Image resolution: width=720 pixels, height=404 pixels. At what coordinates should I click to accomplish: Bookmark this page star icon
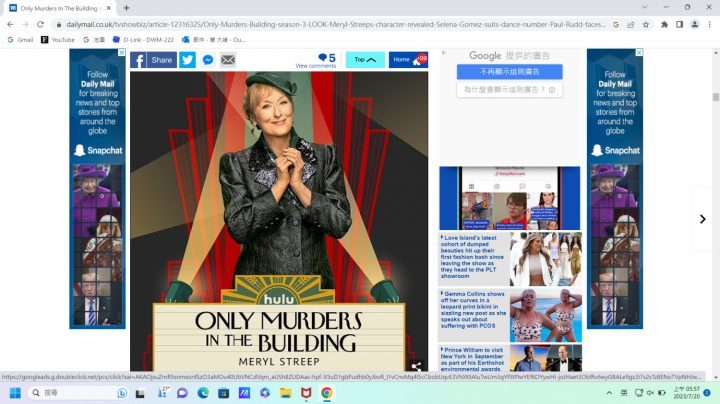646,24
